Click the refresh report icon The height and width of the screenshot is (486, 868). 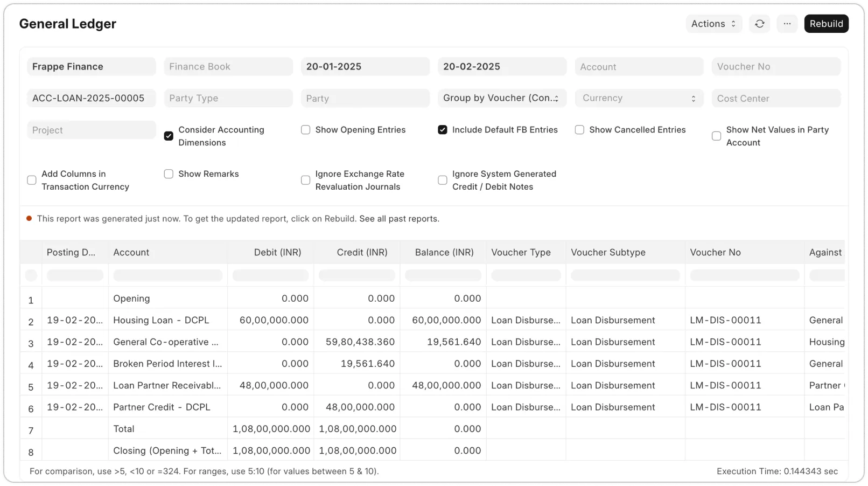tap(760, 24)
